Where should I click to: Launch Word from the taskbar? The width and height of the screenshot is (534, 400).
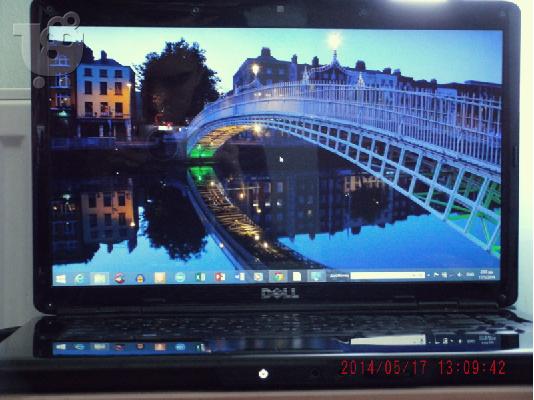(x=240, y=277)
